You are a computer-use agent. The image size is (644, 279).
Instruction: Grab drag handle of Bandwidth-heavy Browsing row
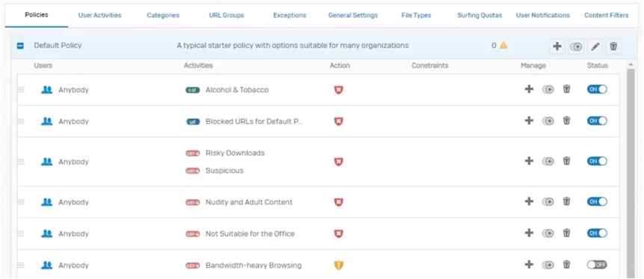tap(21, 265)
